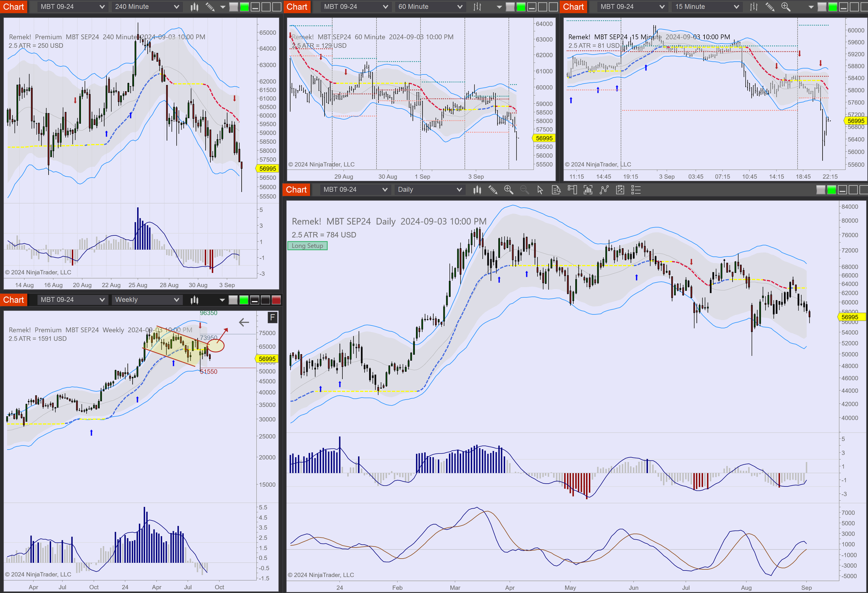This screenshot has height=593, width=868.
Task: Click OHLC bar style icon in 60 Minute chart
Action: 477,7
